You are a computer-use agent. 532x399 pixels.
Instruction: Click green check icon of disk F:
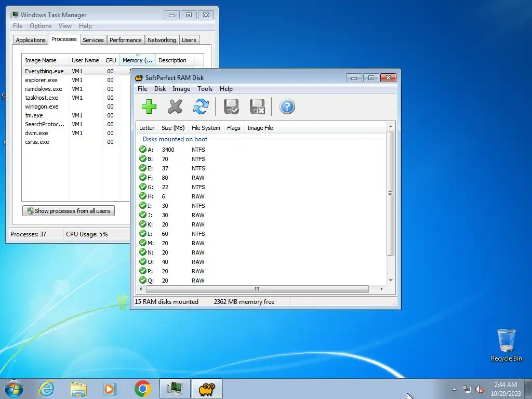tap(143, 177)
